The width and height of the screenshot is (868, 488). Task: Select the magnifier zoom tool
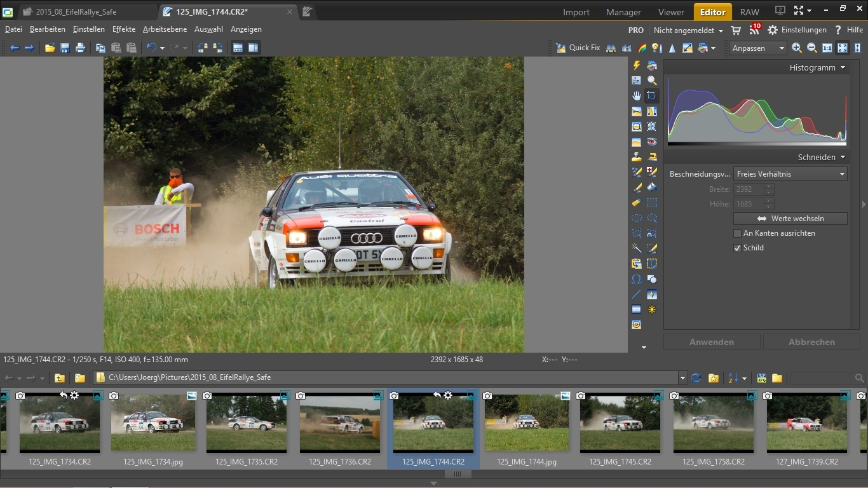(652, 81)
